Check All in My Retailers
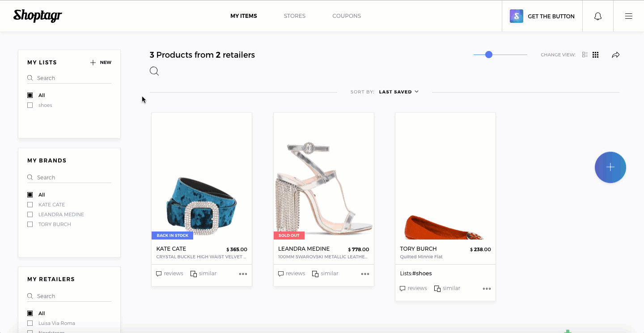 pos(30,313)
